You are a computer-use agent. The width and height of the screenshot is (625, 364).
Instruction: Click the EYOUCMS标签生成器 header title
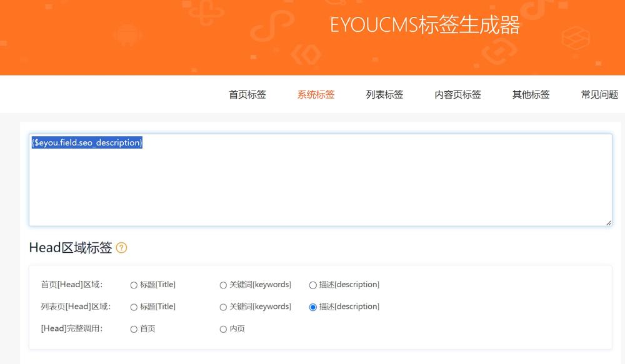425,25
